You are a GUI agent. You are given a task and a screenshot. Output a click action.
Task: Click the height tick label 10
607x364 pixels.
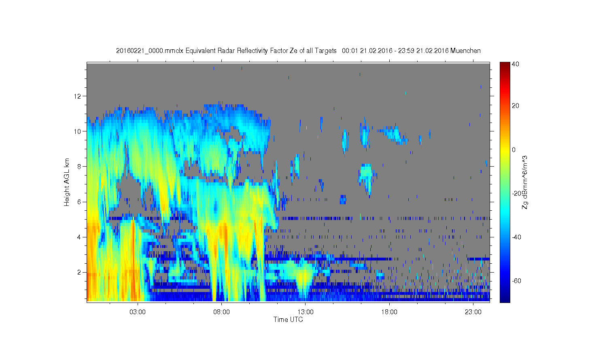click(x=78, y=131)
